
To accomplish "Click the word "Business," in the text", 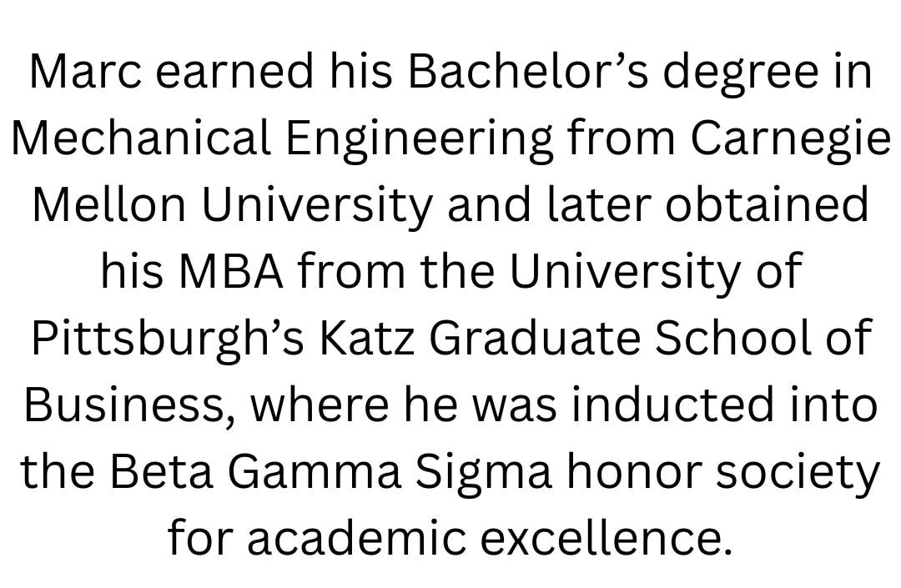I will pyautogui.click(x=130, y=405).
